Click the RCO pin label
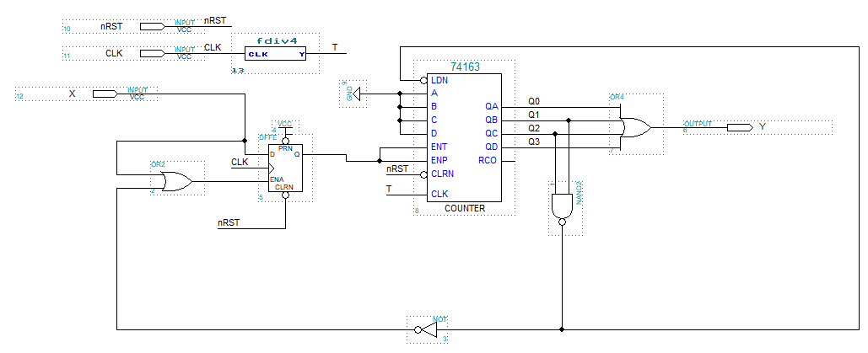This screenshot has height=353, width=868. 488,160
